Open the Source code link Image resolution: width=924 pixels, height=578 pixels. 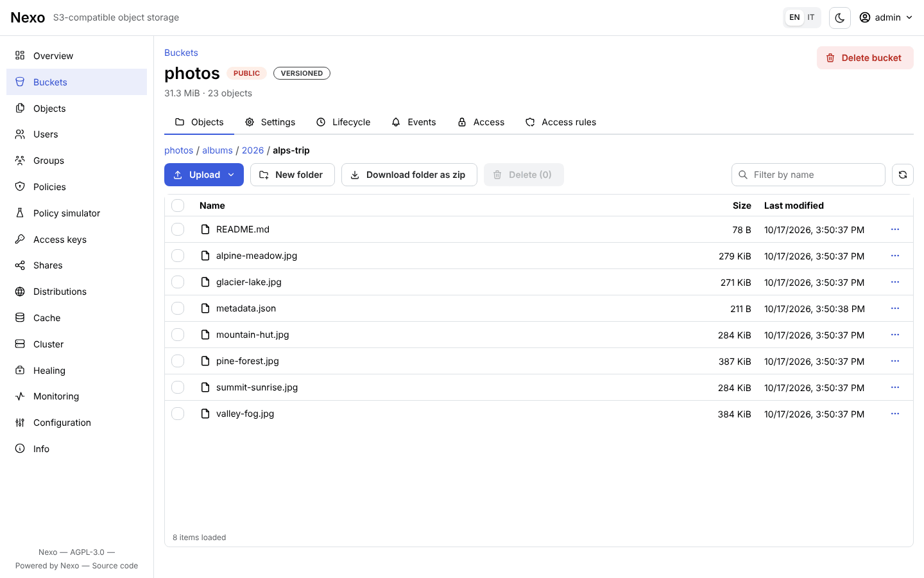coord(115,566)
